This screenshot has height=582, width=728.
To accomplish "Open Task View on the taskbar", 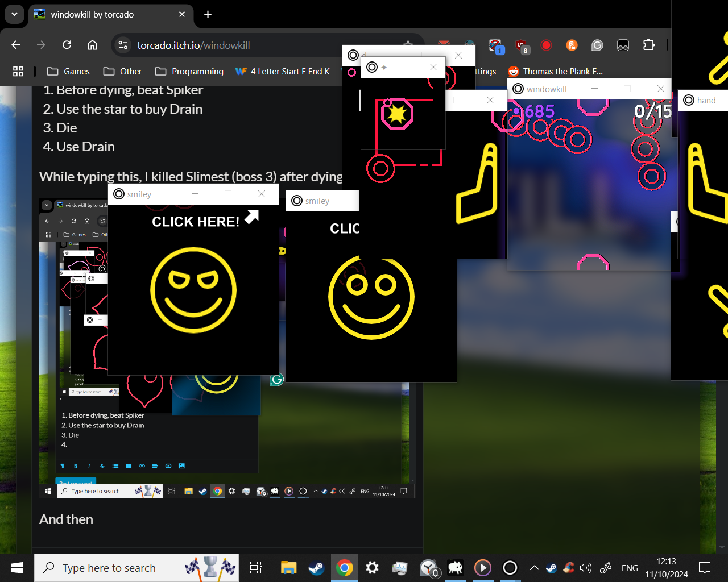I will (x=256, y=568).
